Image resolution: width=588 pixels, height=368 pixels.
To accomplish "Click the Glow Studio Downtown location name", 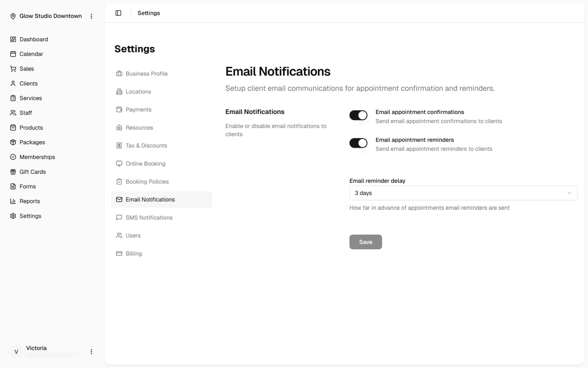I will [51, 16].
